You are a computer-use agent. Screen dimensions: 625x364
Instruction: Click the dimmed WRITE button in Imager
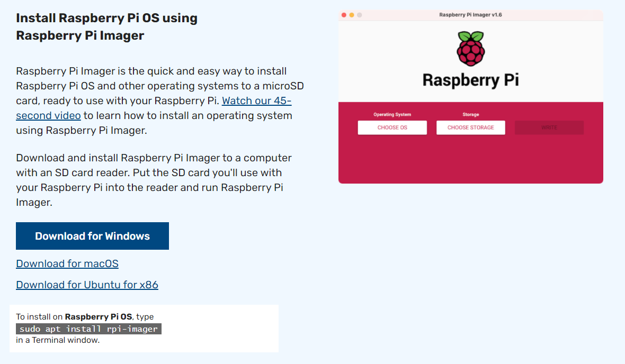[549, 128]
